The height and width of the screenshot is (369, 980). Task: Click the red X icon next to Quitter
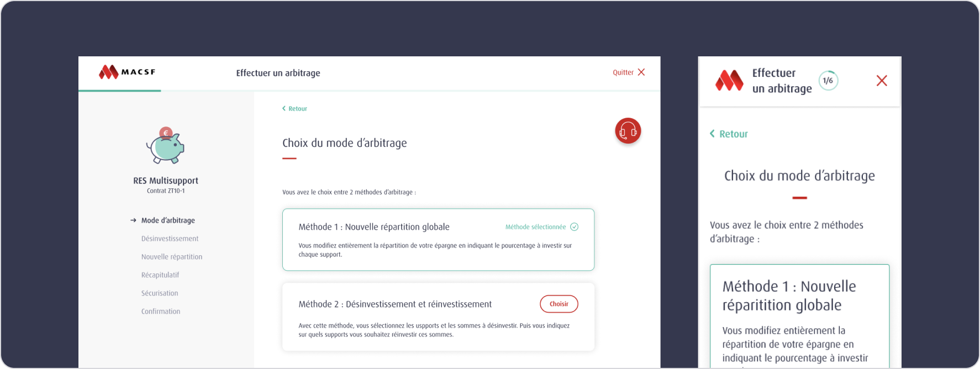point(641,72)
